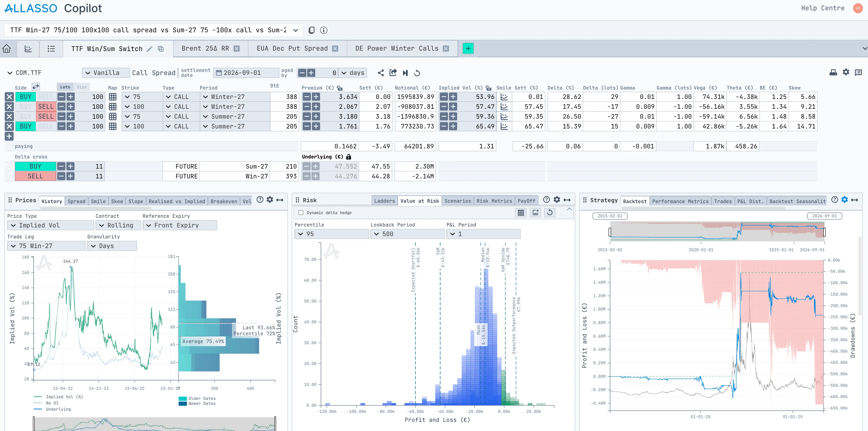Set Summer-27 75 call leg to SELL
This screenshot has height=431, width=868.
point(46,116)
